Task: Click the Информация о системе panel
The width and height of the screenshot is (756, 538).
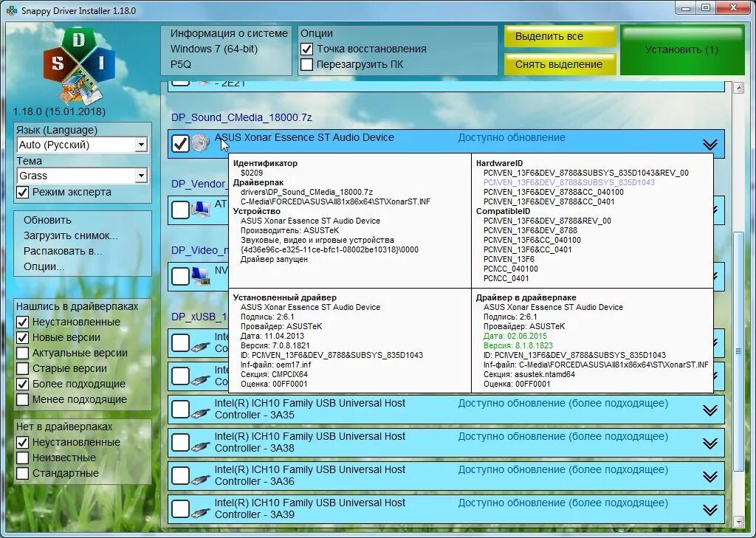Action: pos(226,51)
